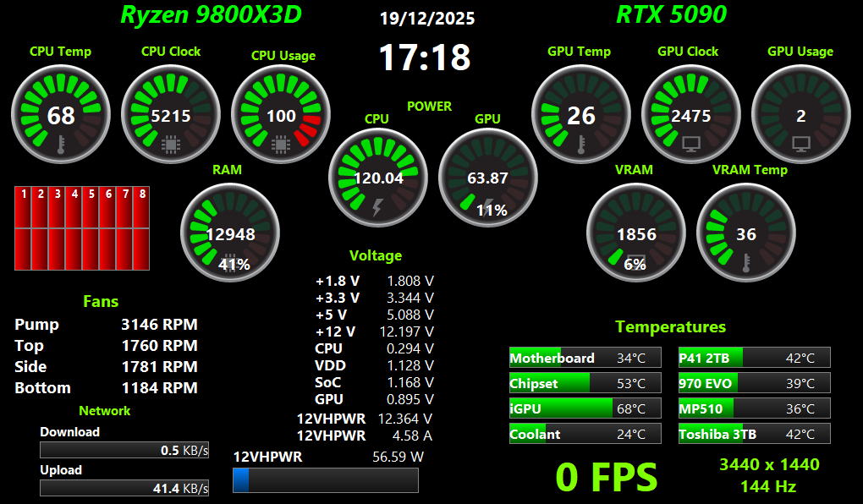
Task: Select the core 1 red usage bar
Action: click(x=23, y=227)
